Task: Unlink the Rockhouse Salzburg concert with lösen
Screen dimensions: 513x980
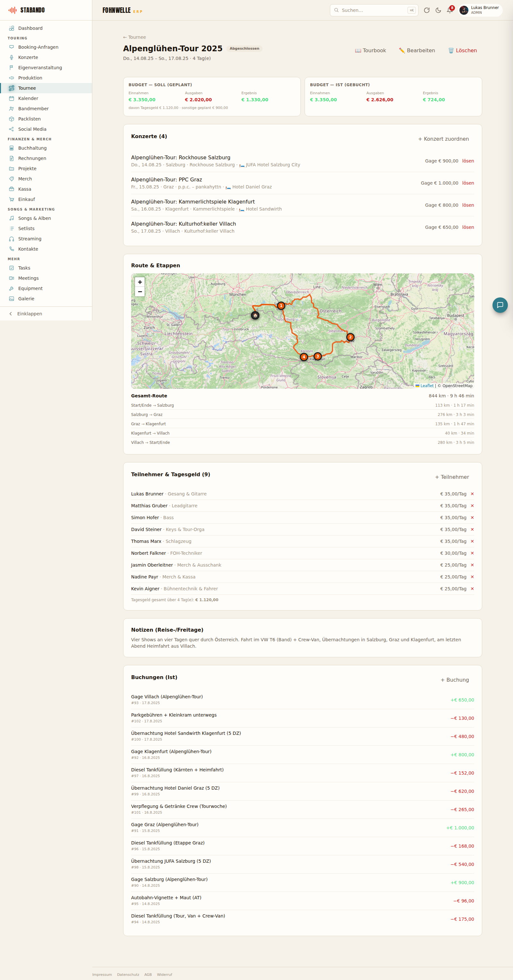Action: click(468, 161)
